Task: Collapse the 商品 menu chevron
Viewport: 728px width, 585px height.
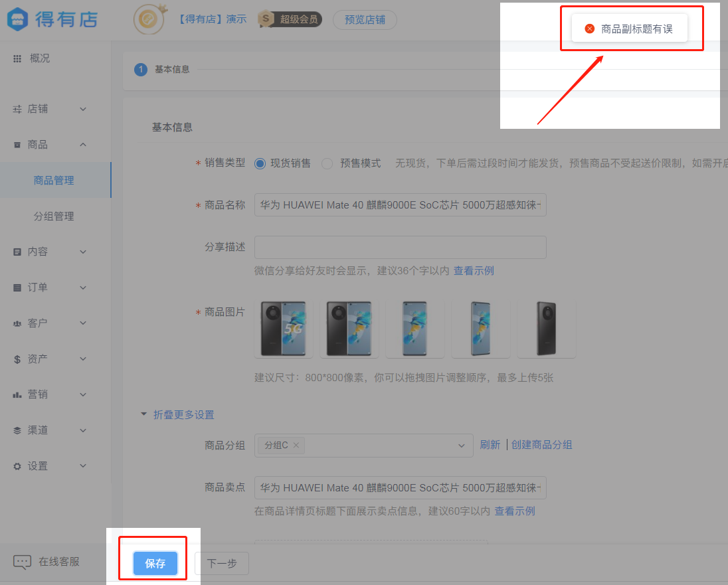Action: click(x=83, y=145)
